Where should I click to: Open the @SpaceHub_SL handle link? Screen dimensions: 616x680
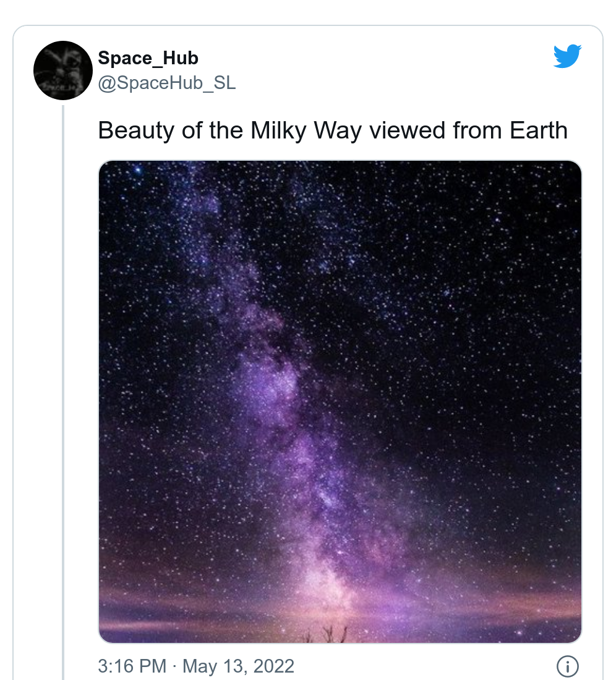[x=166, y=82]
